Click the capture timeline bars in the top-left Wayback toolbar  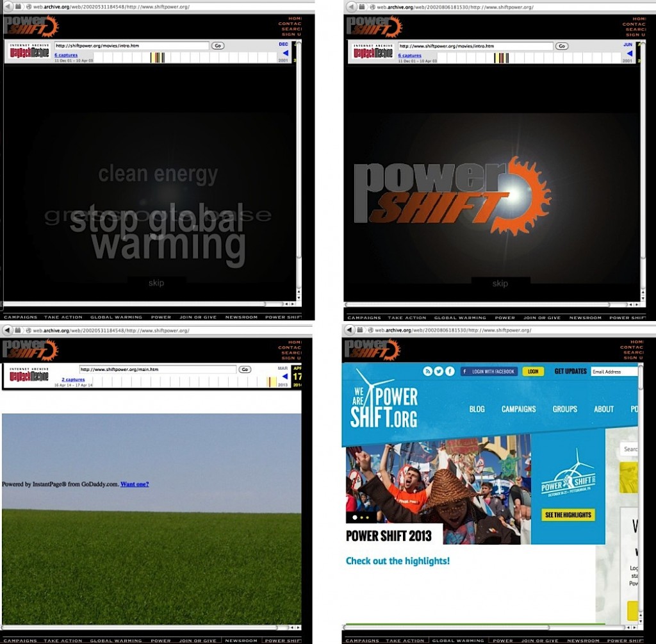(158, 58)
